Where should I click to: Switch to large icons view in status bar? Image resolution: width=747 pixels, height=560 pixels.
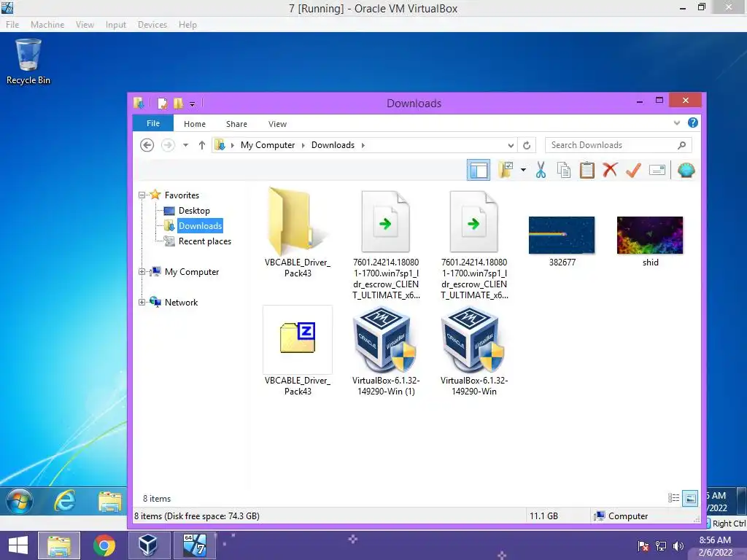tap(690, 498)
